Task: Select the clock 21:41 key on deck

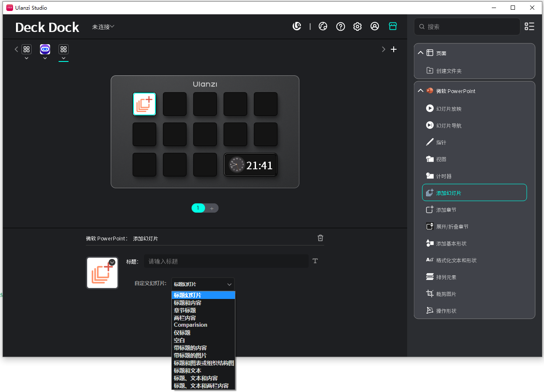Action: click(250, 165)
